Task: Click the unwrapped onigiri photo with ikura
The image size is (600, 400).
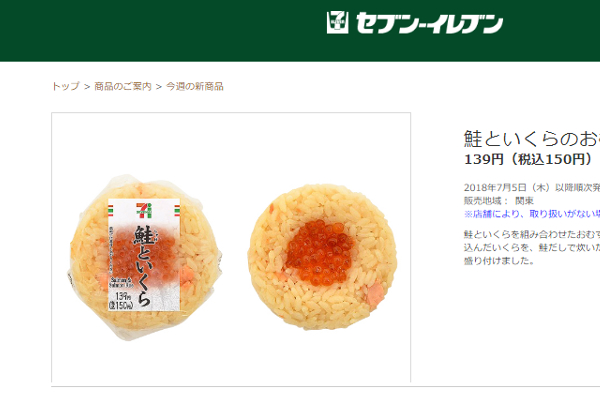Action: click(322, 257)
